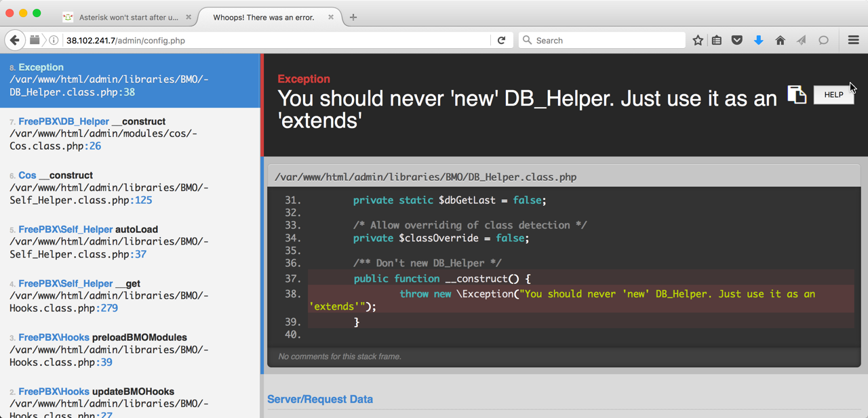Viewport: 868px width, 418px height.
Task: Click the folder icon left of address bar
Action: pyautogui.click(x=35, y=41)
